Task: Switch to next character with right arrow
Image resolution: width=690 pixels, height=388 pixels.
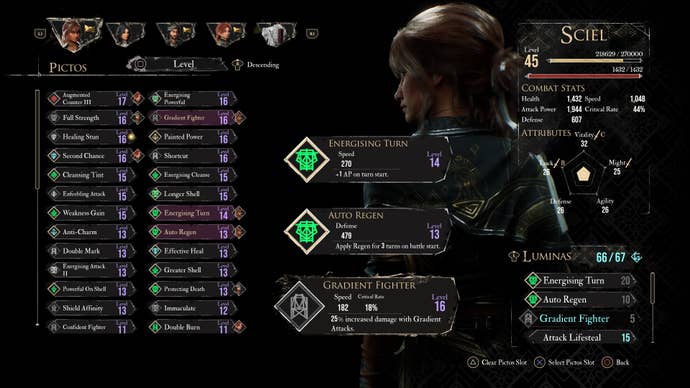Action: [312, 33]
